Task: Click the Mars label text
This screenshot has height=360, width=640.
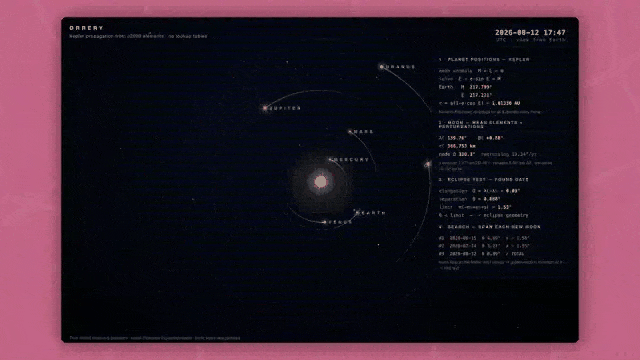Action: 364,132
